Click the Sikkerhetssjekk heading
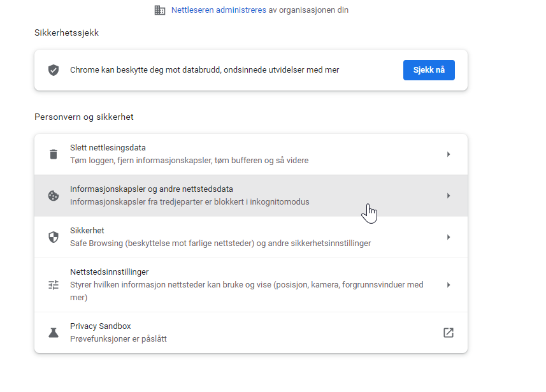The width and height of the screenshot is (546, 392). tap(66, 33)
